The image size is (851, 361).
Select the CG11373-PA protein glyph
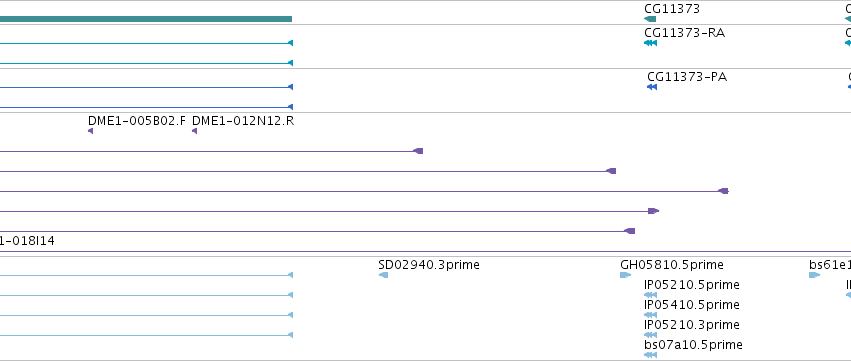652,87
